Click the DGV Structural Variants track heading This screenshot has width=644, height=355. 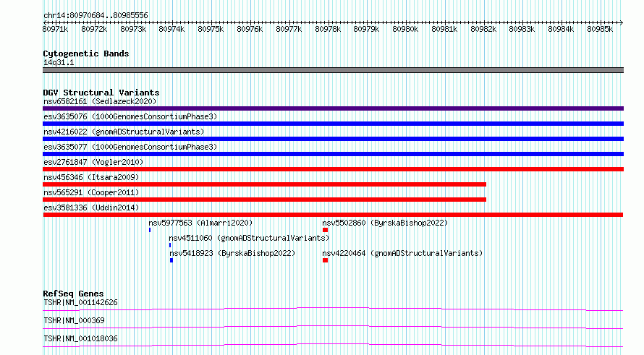[101, 93]
